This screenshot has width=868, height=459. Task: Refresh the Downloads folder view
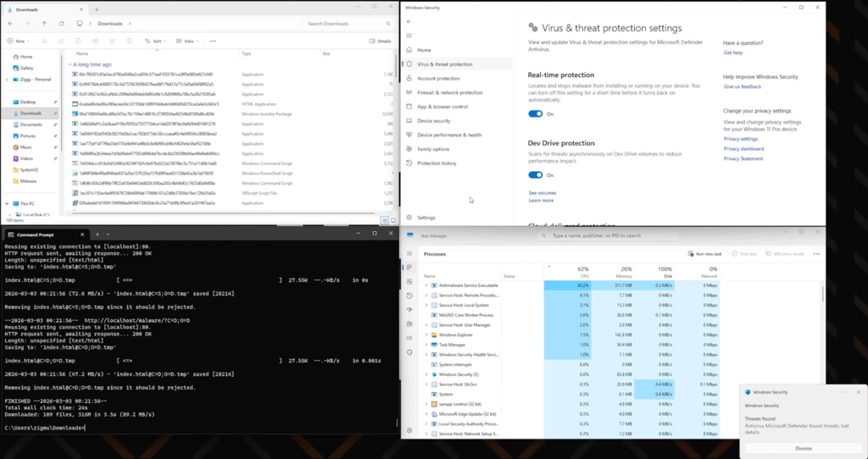point(61,24)
